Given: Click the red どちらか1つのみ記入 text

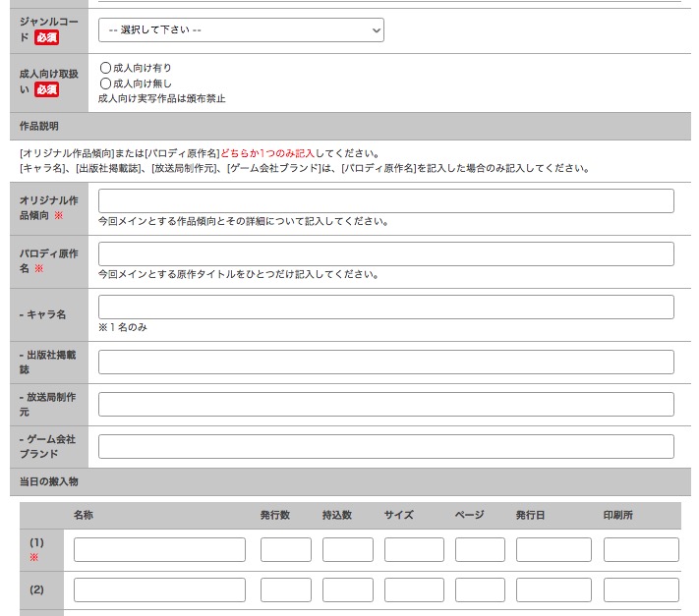Looking at the screenshot, I should (267, 153).
